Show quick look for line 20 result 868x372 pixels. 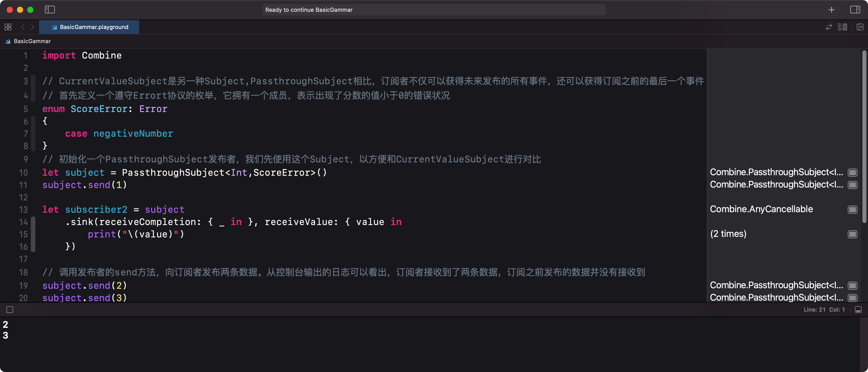point(852,298)
